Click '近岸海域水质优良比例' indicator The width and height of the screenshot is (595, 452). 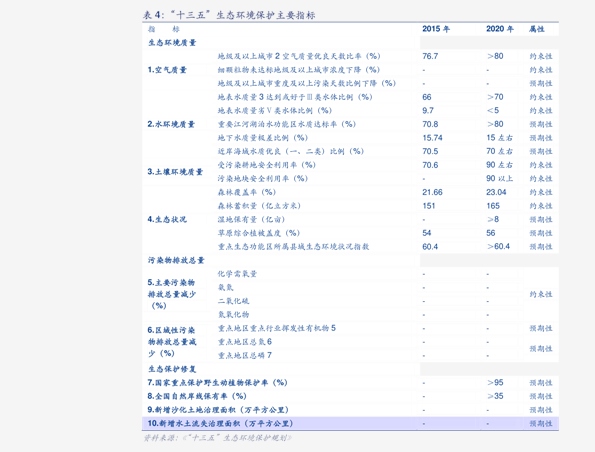291,151
